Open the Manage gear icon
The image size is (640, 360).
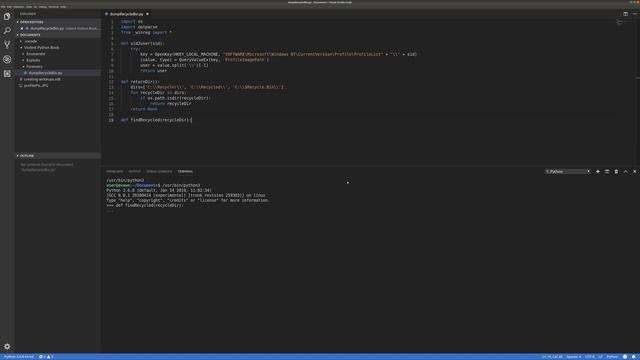click(7, 346)
